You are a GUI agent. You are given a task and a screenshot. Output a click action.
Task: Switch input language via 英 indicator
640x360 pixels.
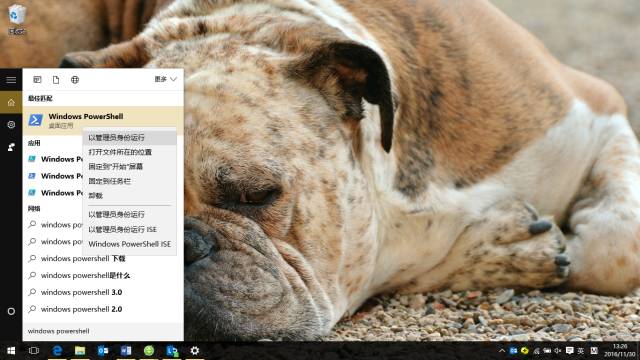pos(580,351)
